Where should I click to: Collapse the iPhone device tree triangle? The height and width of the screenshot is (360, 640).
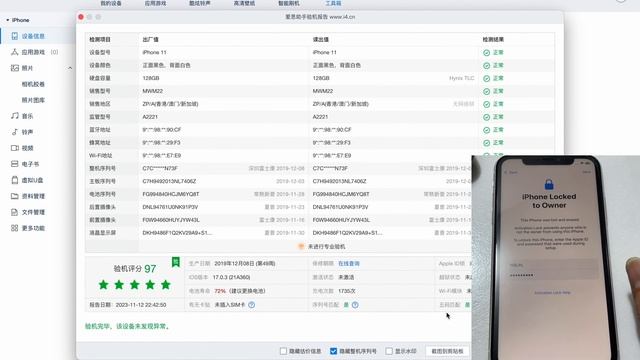[7, 20]
